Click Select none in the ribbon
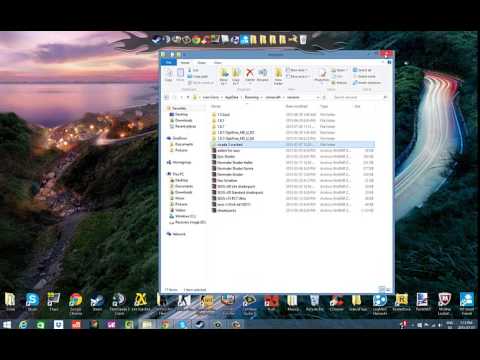This screenshot has width=480, height=360. [x=364, y=76]
